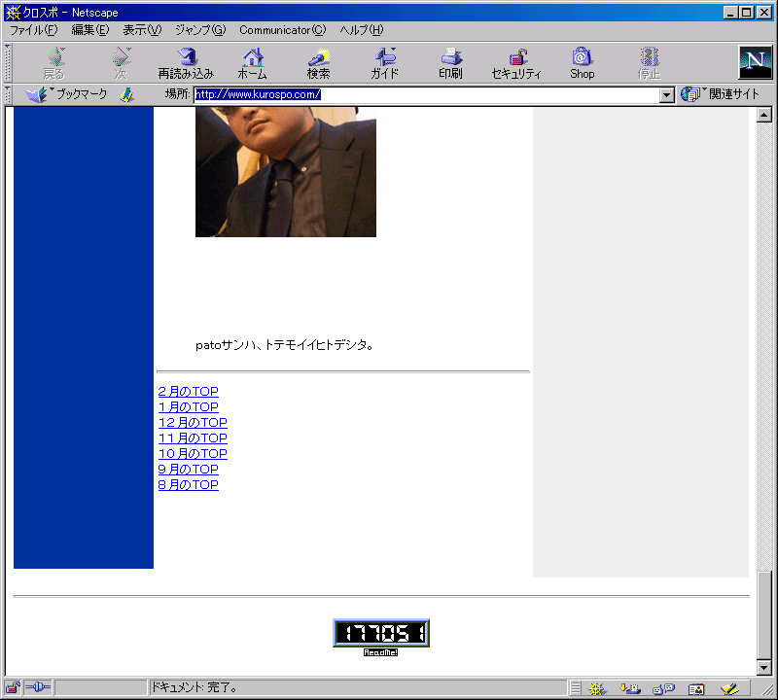Click the component bar grip handle
The height and width of the screenshot is (700, 778).
[575, 688]
